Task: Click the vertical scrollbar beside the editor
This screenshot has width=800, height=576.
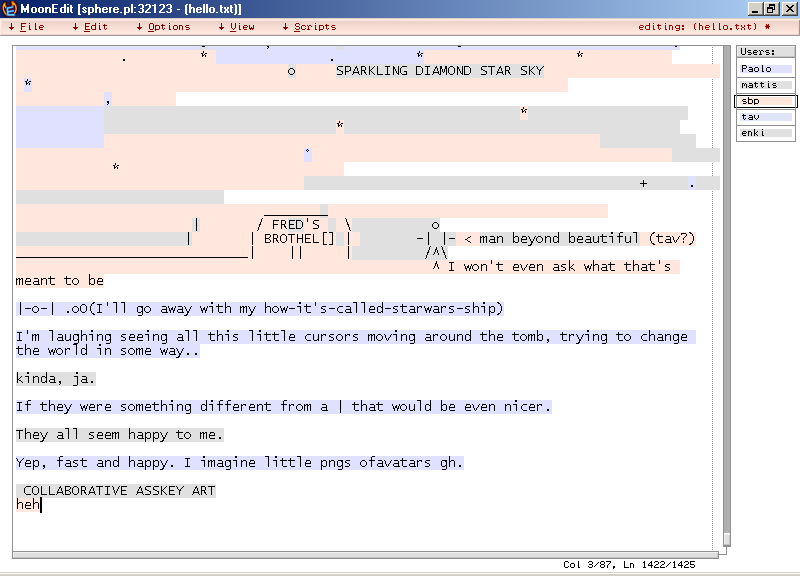Action: [x=724, y=300]
